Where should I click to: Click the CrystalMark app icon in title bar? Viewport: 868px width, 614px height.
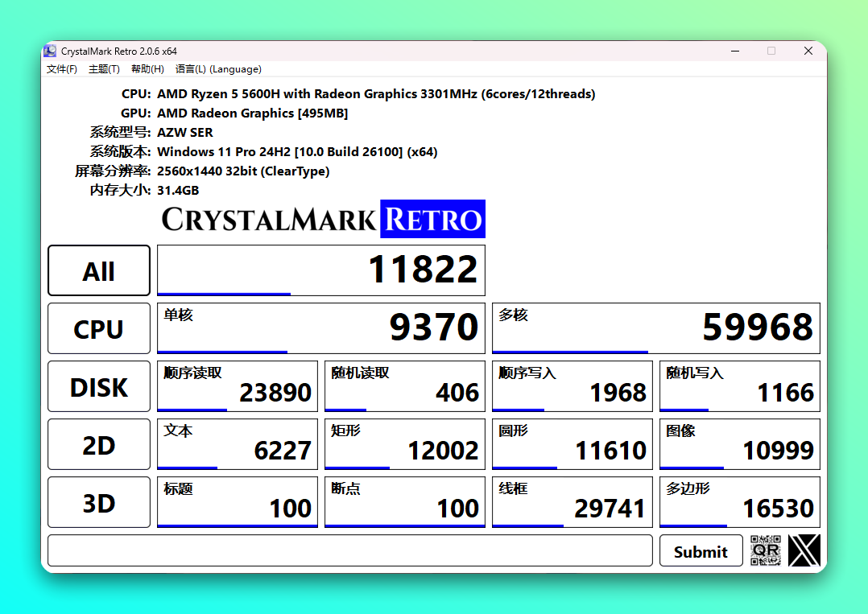pyautogui.click(x=51, y=51)
